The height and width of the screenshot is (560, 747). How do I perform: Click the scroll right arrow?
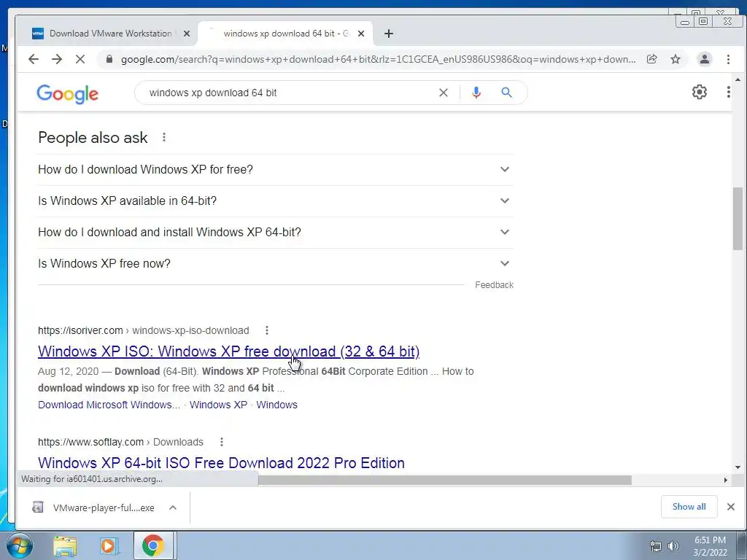[726, 480]
